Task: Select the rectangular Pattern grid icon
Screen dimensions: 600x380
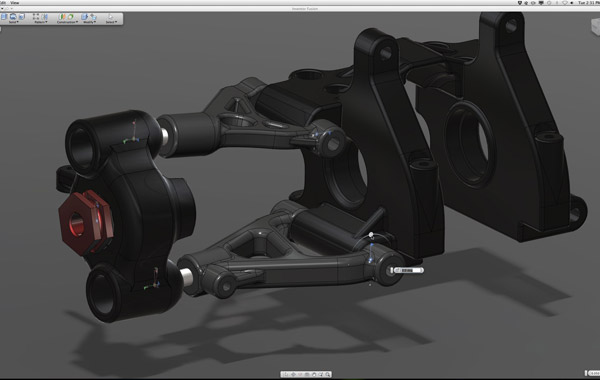Action: [x=36, y=16]
